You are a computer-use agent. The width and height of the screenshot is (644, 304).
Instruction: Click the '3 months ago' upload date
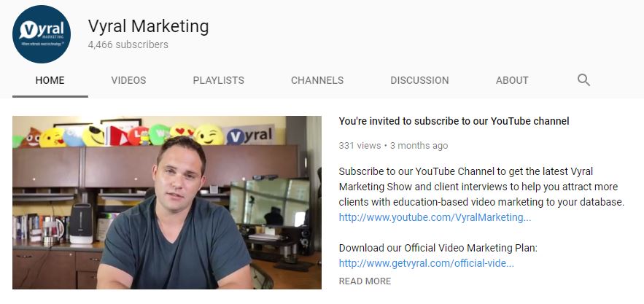click(x=419, y=145)
